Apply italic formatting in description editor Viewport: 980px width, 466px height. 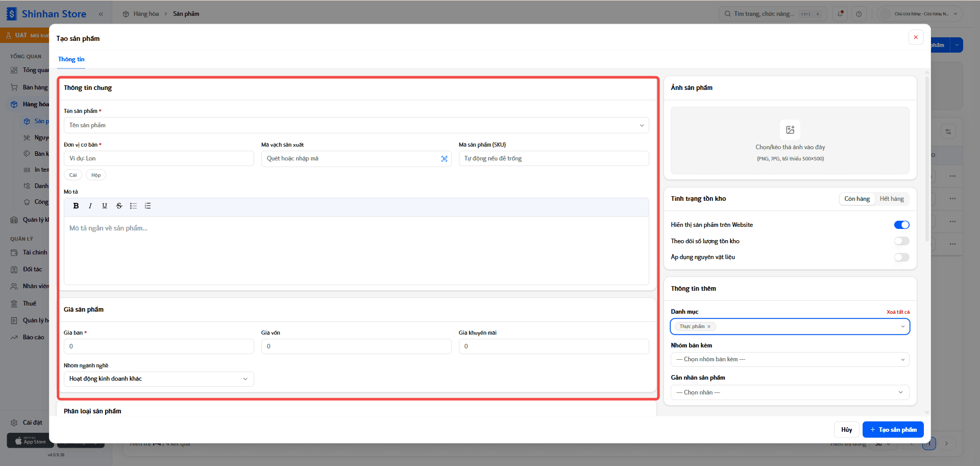[x=90, y=206]
